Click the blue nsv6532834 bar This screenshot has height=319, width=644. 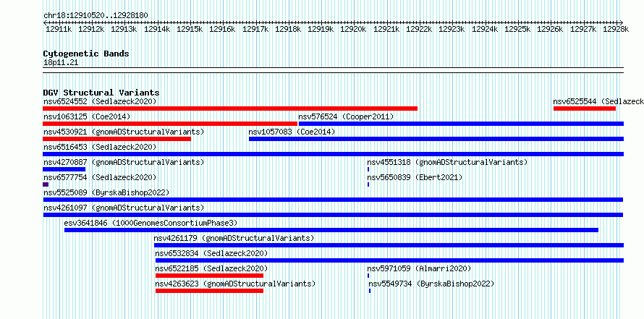390,260
